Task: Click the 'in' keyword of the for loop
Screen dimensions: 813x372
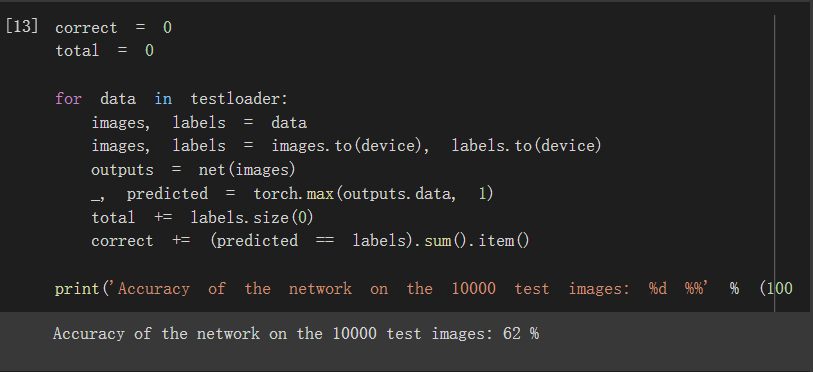Action: 163,99
